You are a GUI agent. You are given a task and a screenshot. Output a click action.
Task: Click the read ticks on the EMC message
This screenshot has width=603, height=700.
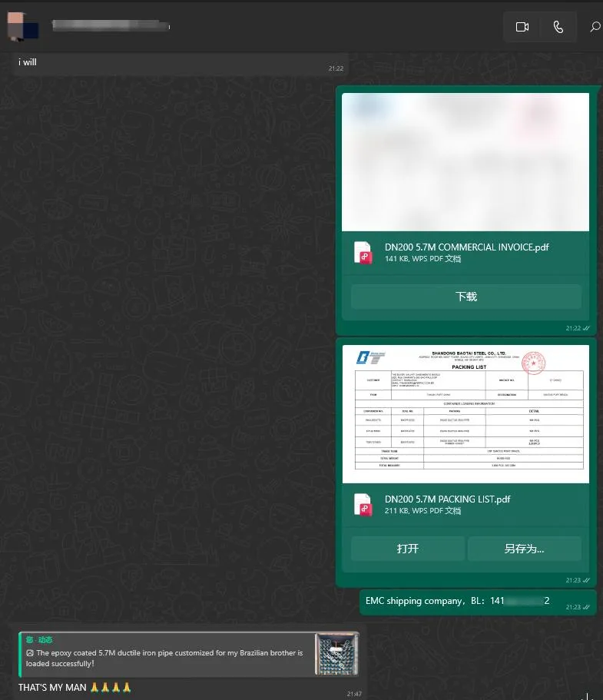[x=587, y=607]
